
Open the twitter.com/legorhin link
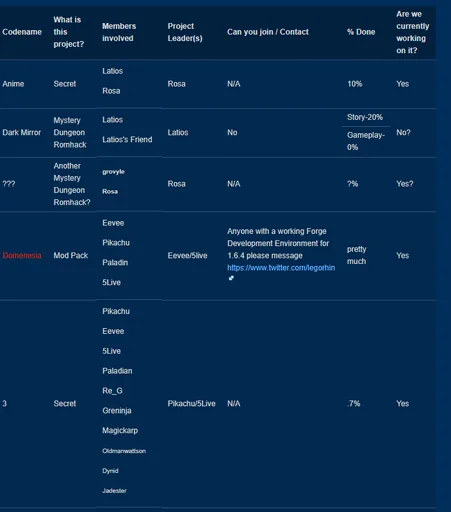pos(281,268)
